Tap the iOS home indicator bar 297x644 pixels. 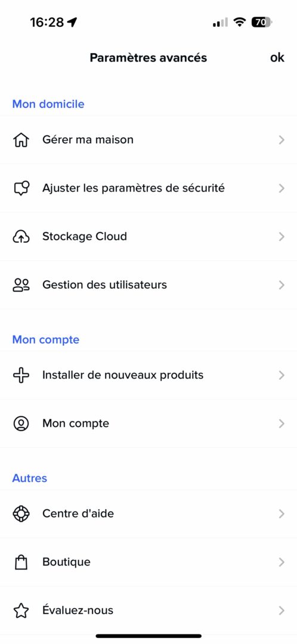point(148,636)
